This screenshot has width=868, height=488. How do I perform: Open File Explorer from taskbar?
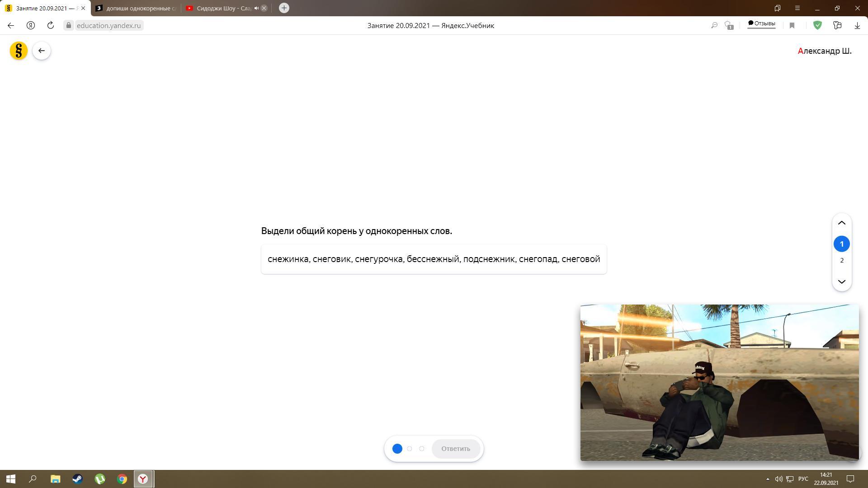[55, 479]
